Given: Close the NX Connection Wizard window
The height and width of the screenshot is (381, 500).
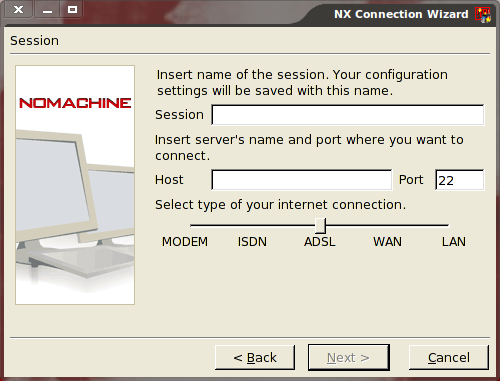Looking at the screenshot, I should click(x=18, y=10).
